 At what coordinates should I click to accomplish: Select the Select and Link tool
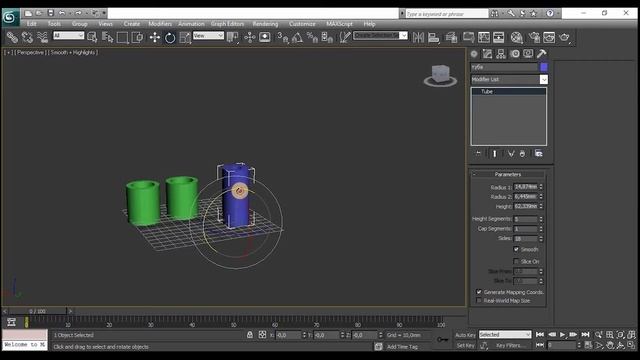click(12, 38)
